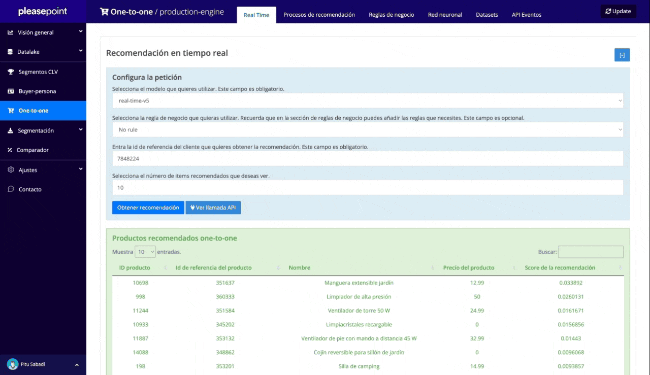The height and width of the screenshot is (375, 650).
Task: Open the Reglas de negocio tab
Action: coord(391,15)
